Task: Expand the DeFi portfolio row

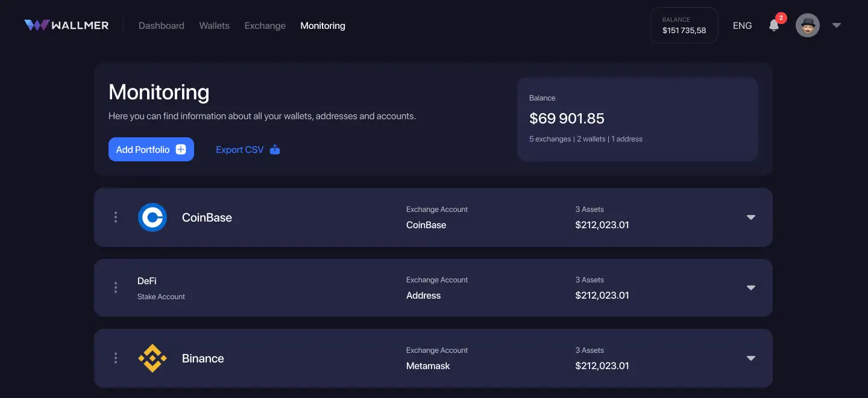Action: [750, 288]
